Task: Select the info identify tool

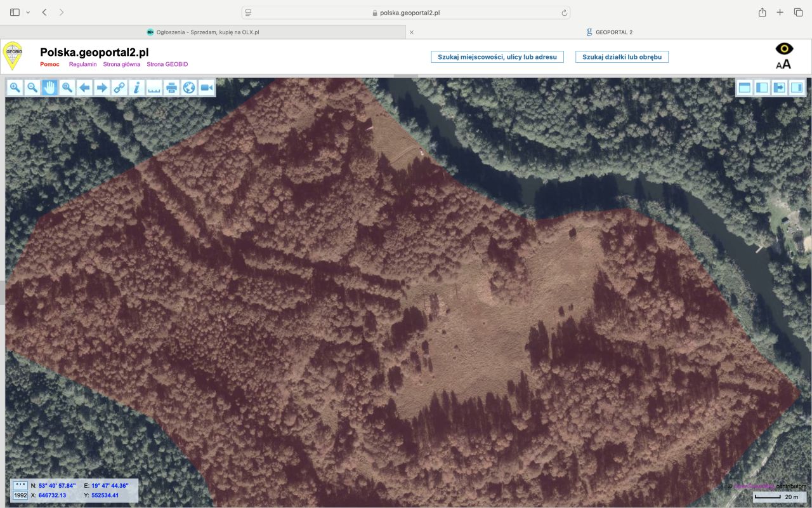Action: (136, 88)
